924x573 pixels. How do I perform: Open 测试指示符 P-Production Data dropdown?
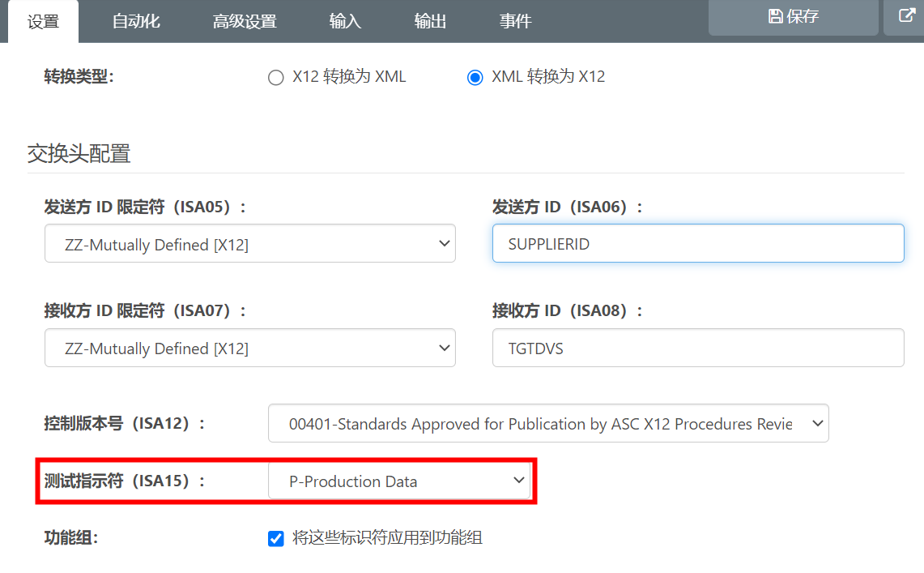399,481
